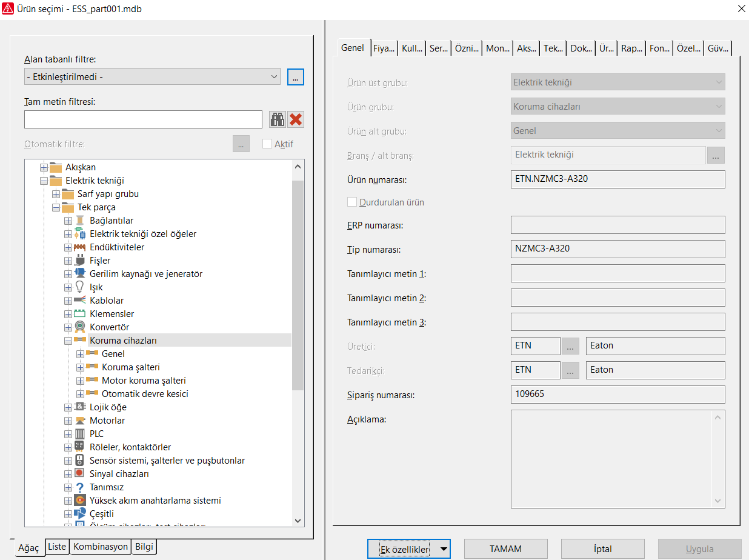Click the Gerilim kaynağı ve jeneratör icon
This screenshot has height=560, width=749.
(x=80, y=274)
